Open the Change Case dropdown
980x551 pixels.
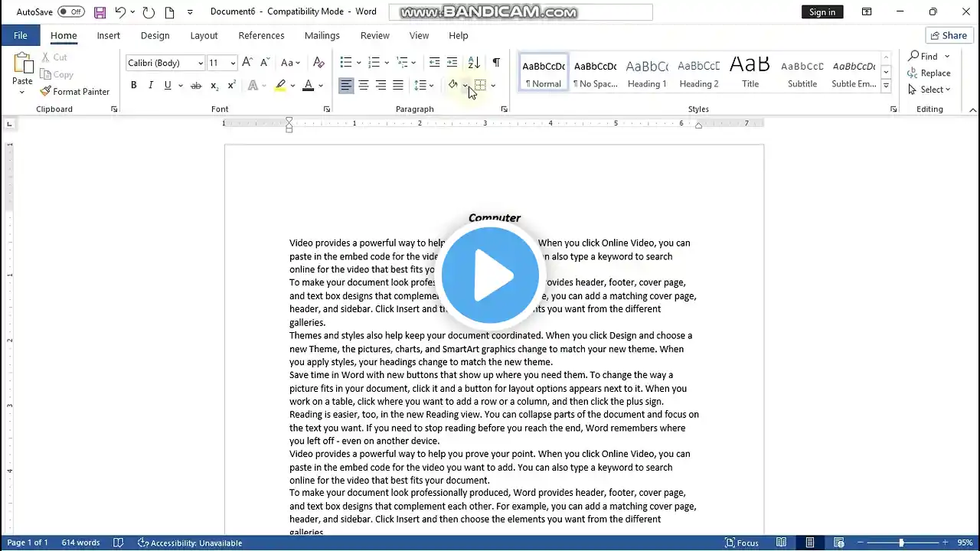click(x=290, y=63)
